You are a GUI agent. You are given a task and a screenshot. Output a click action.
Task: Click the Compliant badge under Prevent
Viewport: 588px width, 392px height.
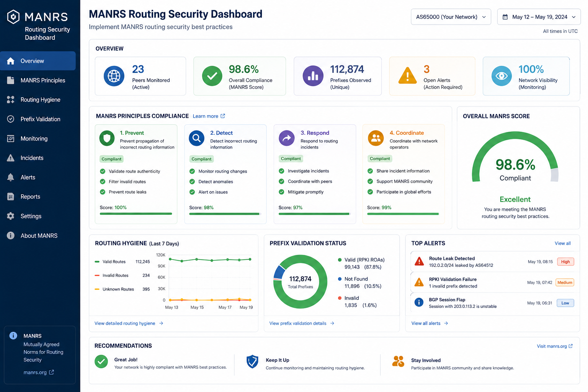(x=111, y=159)
